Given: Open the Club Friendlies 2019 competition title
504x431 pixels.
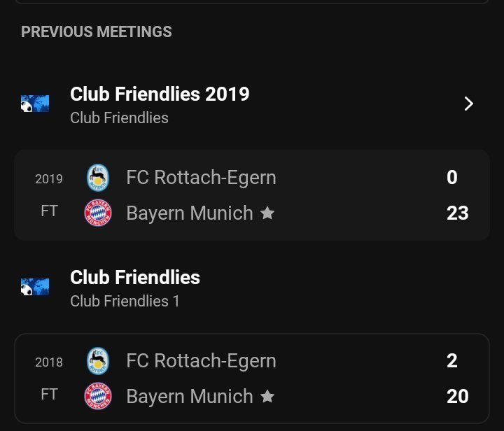Looking at the screenshot, I should click(x=160, y=94).
